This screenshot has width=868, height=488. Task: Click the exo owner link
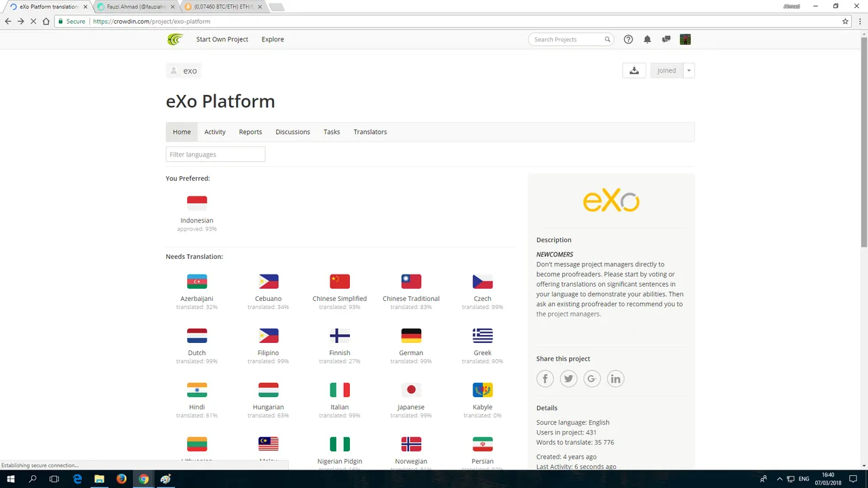pos(183,70)
